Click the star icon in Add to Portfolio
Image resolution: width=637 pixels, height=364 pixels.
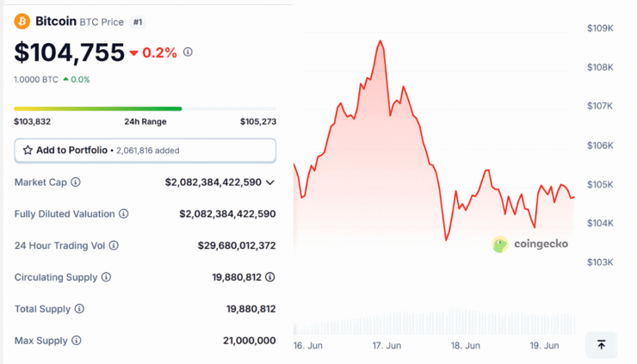coord(28,151)
